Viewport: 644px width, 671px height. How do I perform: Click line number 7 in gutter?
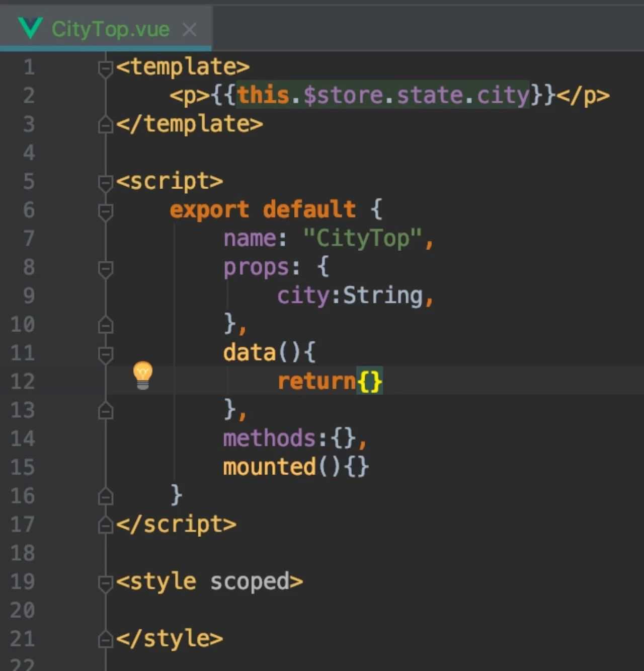click(x=29, y=239)
